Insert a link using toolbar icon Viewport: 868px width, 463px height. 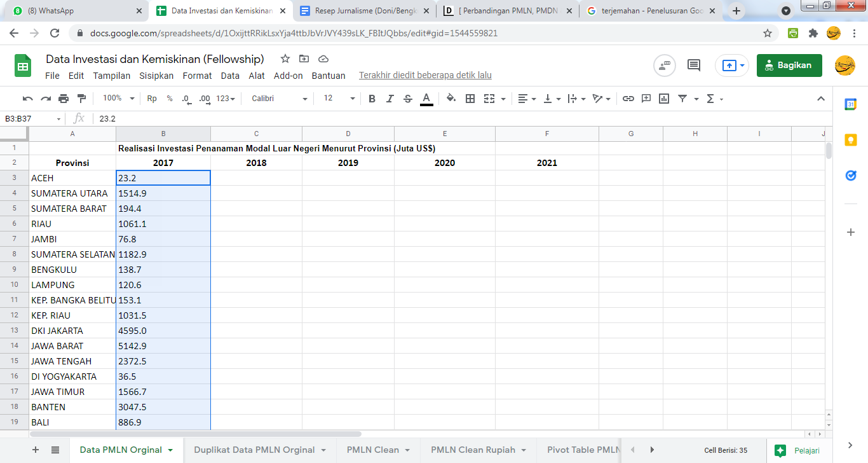[x=628, y=99]
